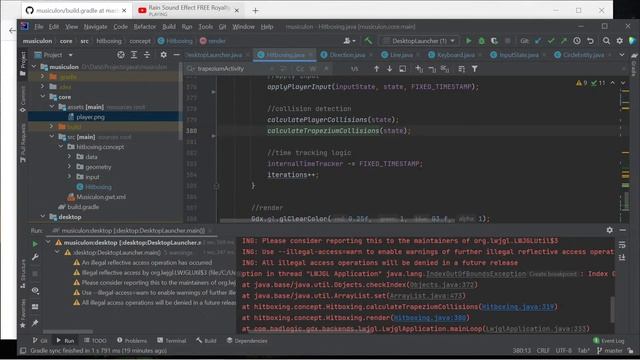This screenshot has width=640, height=360.
Task: Collapse the desktop module folder
Action: [43, 217]
